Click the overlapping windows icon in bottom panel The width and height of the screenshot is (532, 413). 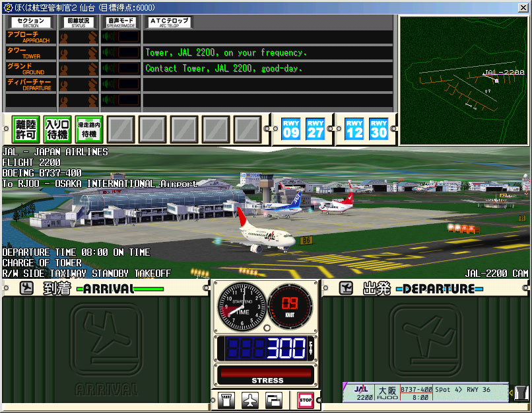click(x=273, y=400)
